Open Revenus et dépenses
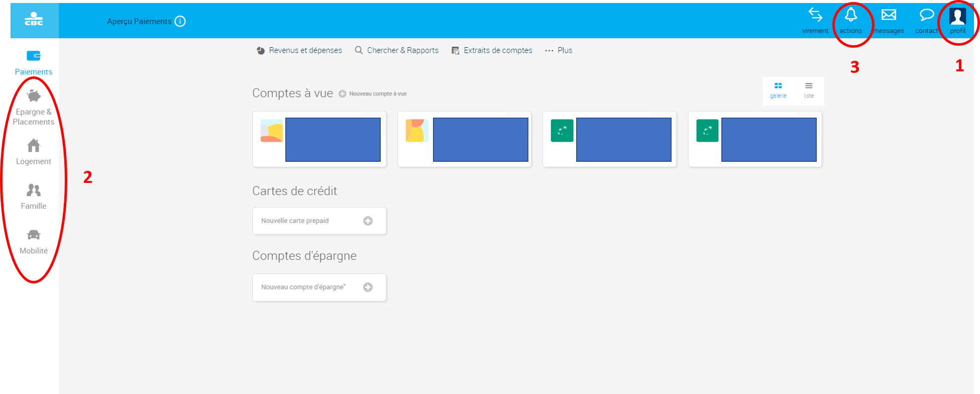Image resolution: width=980 pixels, height=394 pixels. tap(299, 50)
